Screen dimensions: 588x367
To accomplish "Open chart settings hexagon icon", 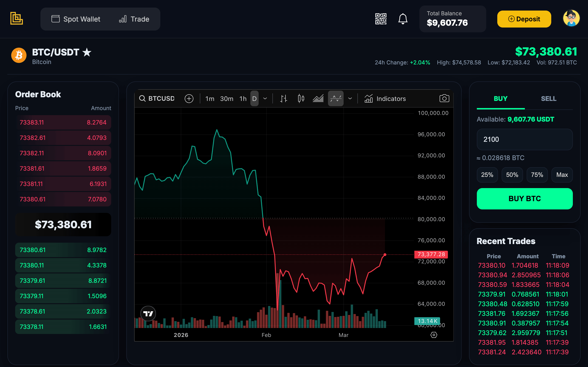I will 434,335.
